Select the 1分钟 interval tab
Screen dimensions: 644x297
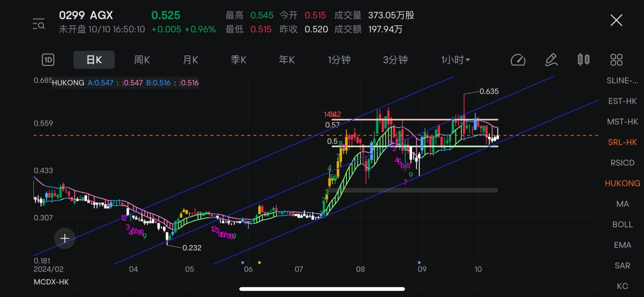click(x=339, y=60)
